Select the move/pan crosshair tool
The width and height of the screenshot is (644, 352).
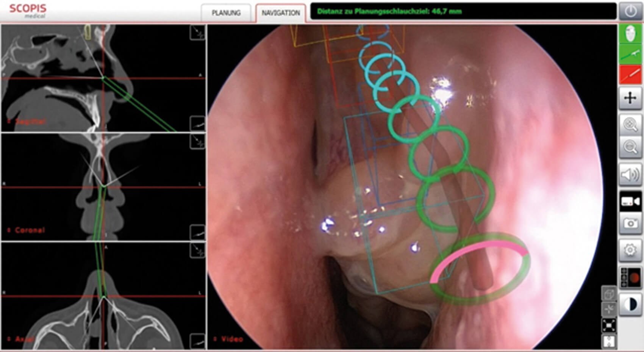click(x=630, y=98)
